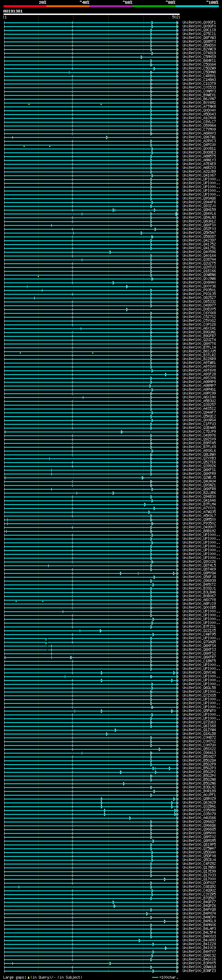Viewport: 222px width, 980px height.
Task: Select hit UniRef100_Q5ADS0
Action: [x=199, y=45]
